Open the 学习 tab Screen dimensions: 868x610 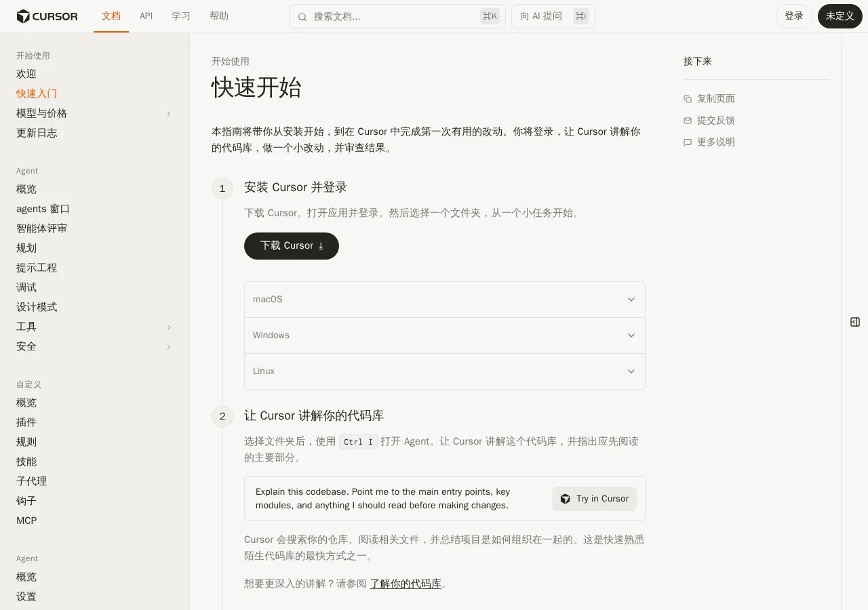(x=181, y=16)
